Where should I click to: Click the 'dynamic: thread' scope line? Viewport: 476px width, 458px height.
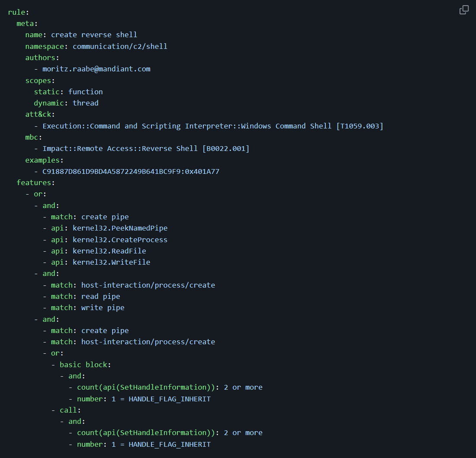(x=66, y=103)
